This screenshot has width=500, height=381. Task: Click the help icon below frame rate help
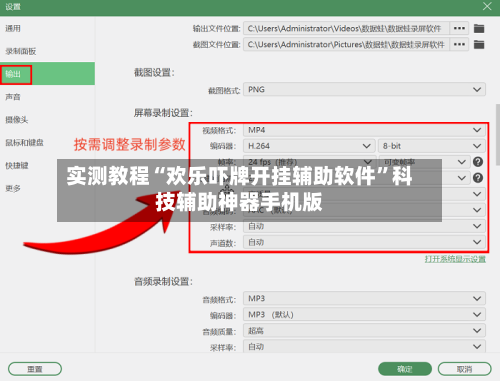[x=478, y=178]
